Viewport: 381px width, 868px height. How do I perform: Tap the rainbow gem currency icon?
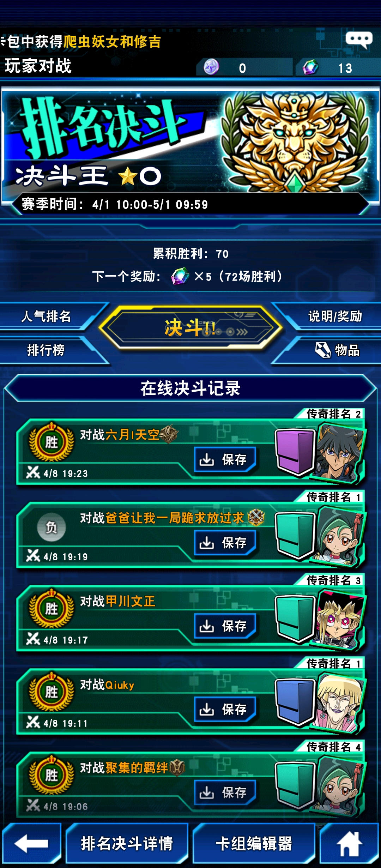click(x=310, y=67)
